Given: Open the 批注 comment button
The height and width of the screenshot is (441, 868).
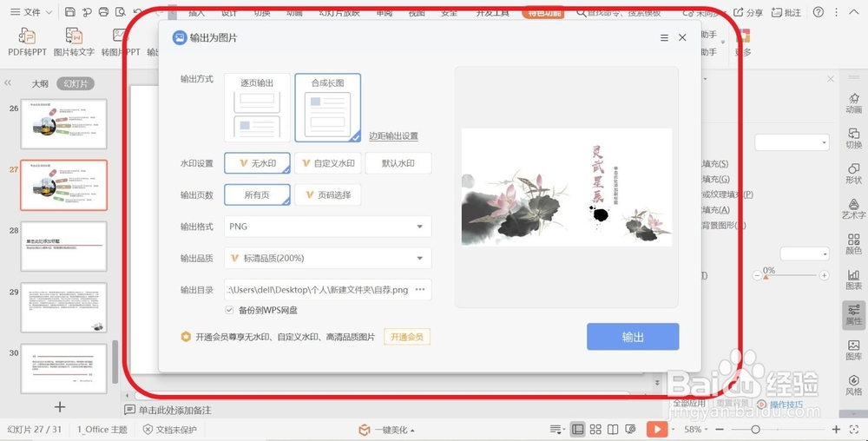Looking at the screenshot, I should 786,12.
